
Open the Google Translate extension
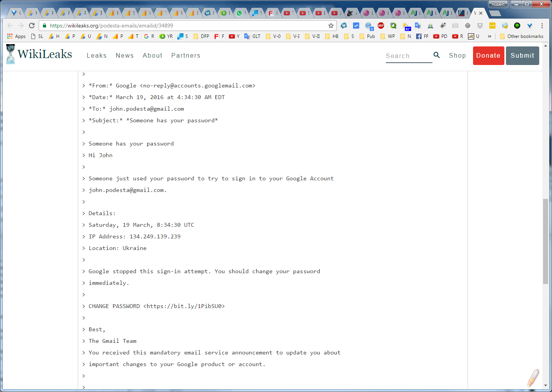coord(418,26)
